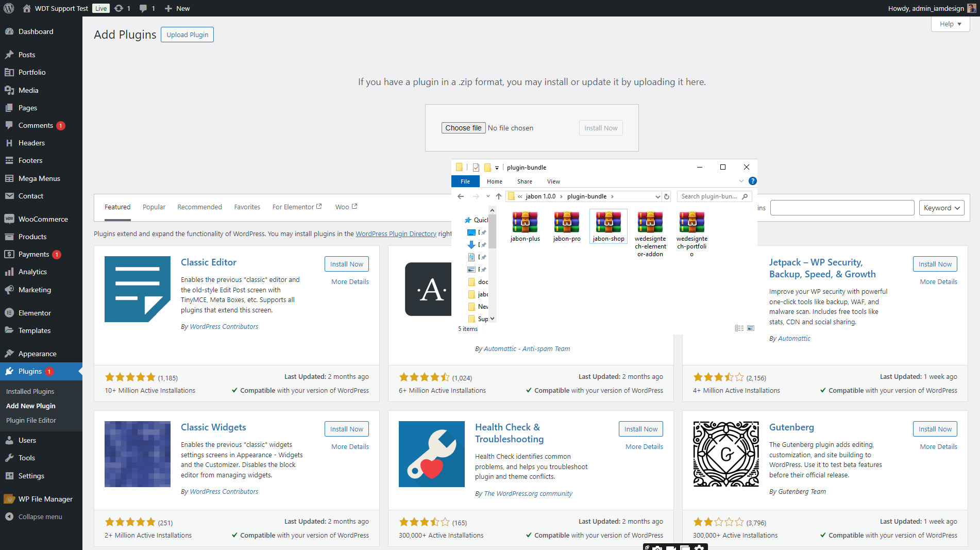
Task: Select the jabon-plus archive file
Action: pyautogui.click(x=525, y=226)
